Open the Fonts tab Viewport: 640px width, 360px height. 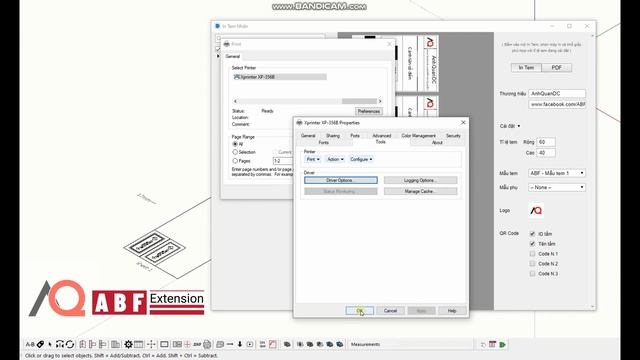(x=324, y=142)
